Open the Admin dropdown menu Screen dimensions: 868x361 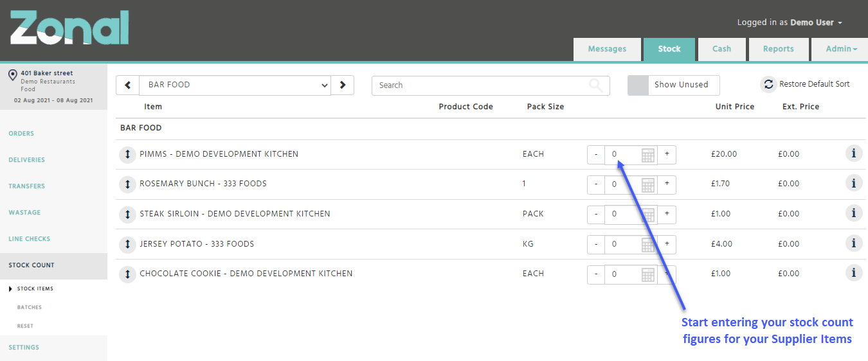point(840,49)
